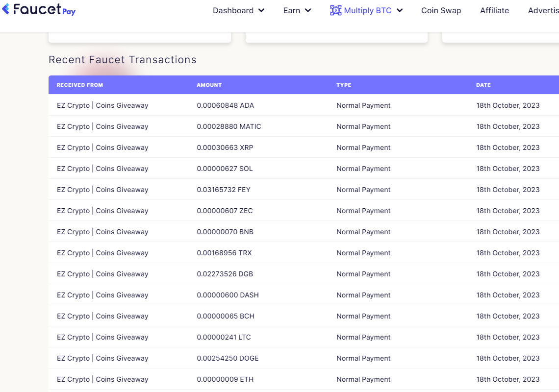Select the 0.00000607 ZEC amount
Screen dimensions: 559x392
tap(225, 211)
